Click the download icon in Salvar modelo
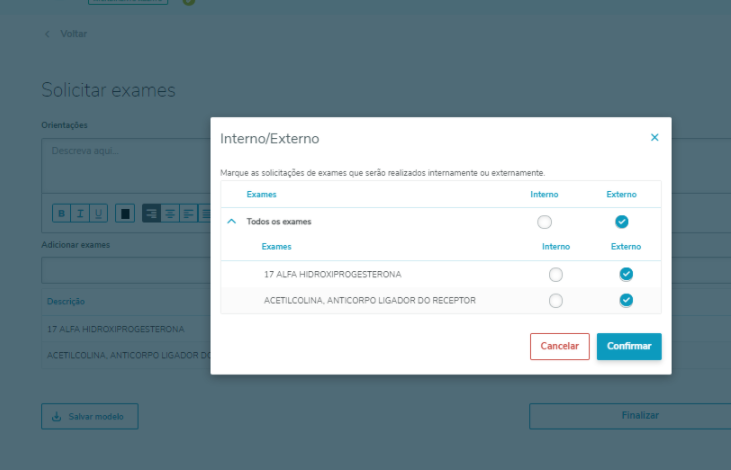The height and width of the screenshot is (470, 731). [x=56, y=416]
